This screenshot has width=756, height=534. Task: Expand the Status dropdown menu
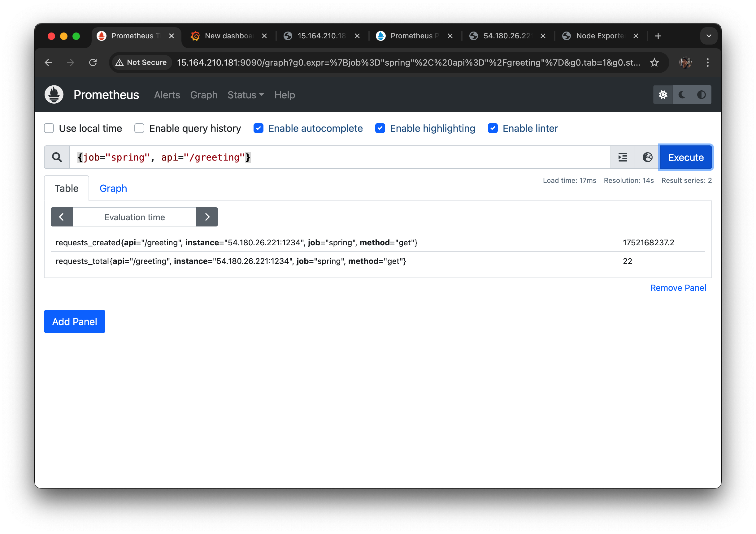click(245, 95)
